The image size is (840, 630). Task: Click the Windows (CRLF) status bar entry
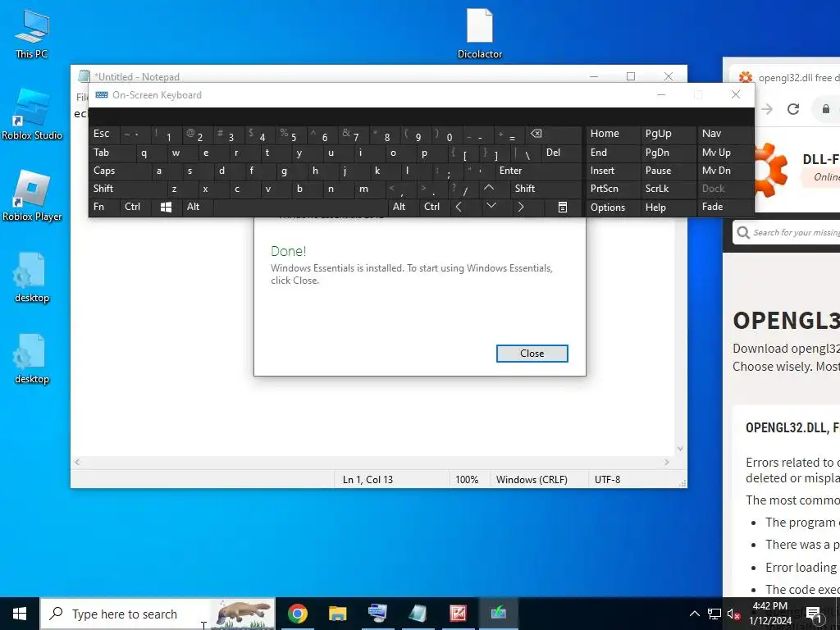532,479
